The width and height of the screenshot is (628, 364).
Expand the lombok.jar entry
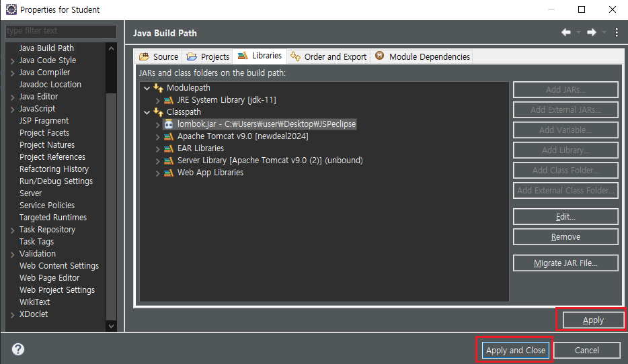point(158,125)
